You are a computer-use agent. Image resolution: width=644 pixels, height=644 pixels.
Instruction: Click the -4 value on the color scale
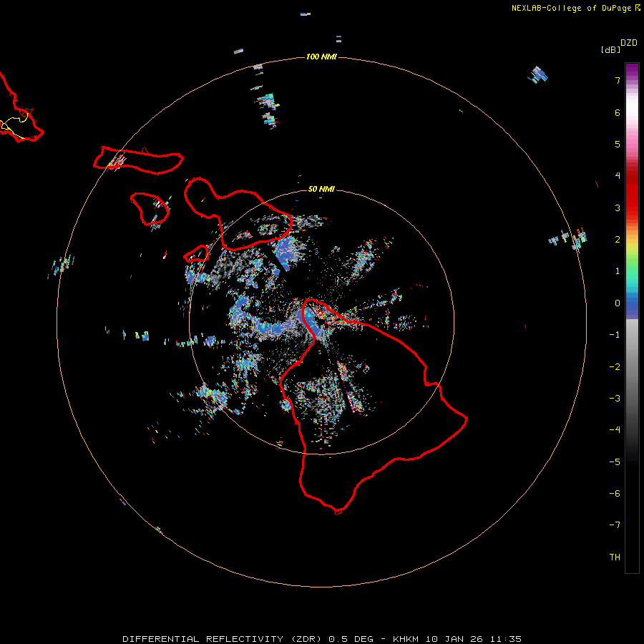click(x=615, y=430)
